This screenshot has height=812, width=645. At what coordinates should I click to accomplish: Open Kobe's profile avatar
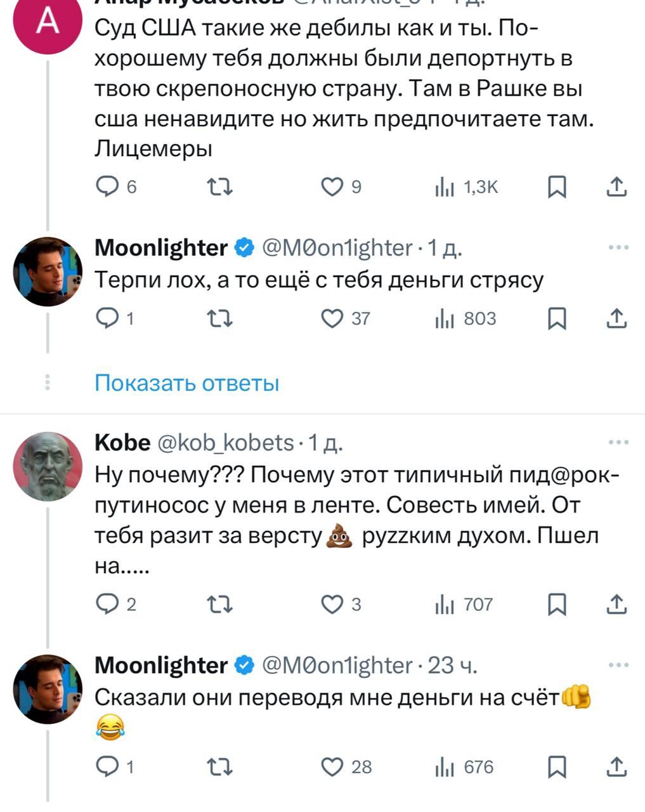point(48,466)
